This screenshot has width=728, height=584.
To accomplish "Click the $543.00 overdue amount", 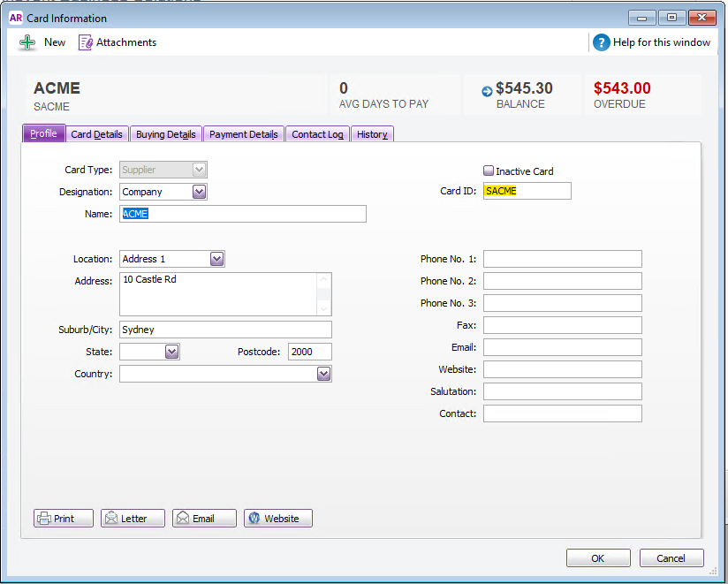I will [622, 88].
